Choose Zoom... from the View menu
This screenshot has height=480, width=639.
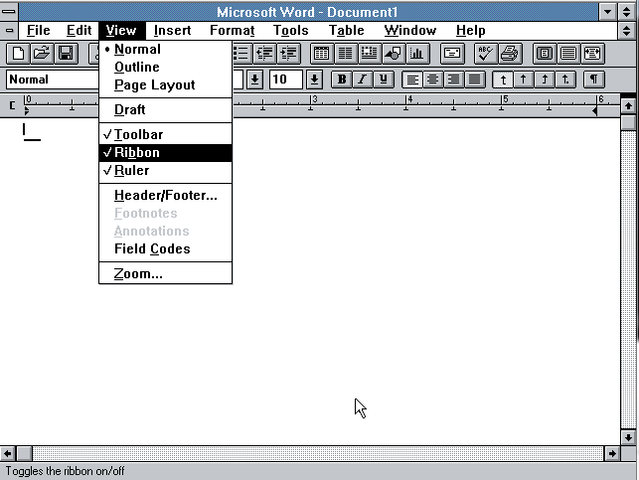(x=165, y=274)
